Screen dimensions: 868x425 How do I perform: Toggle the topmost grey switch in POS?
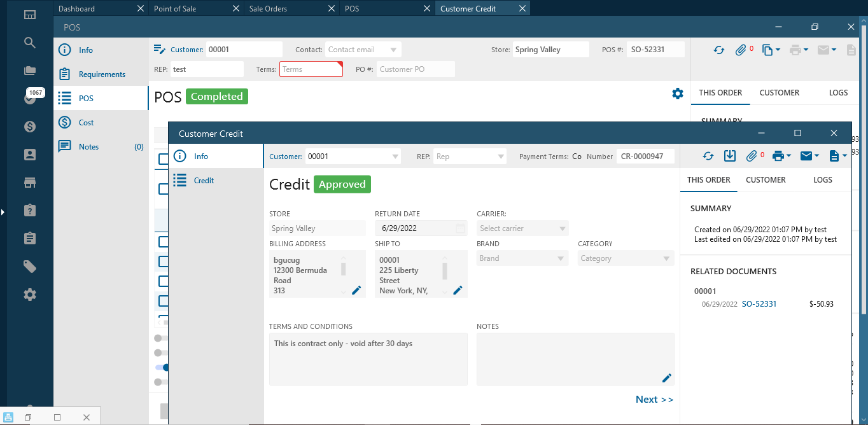(162, 338)
